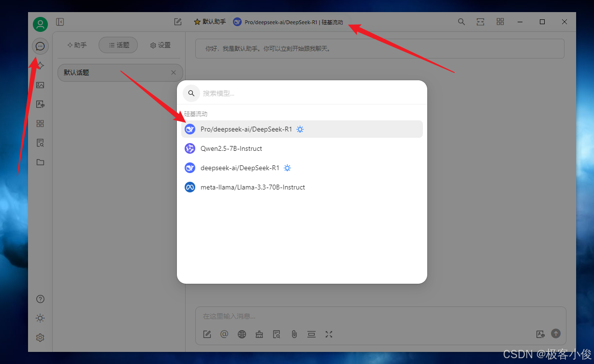Screen dimensions: 594x364
Task: Attach a file with paperclip icon
Action: point(294,334)
